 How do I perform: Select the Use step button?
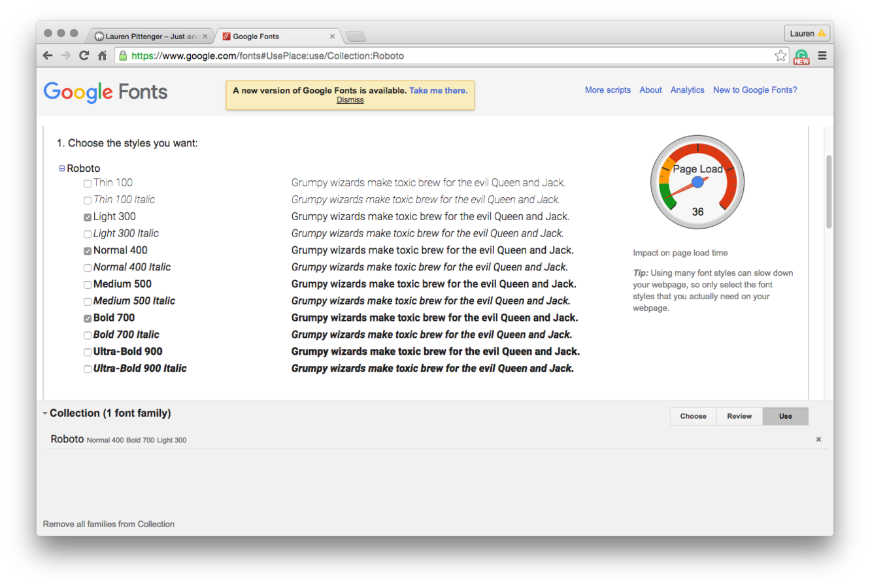pyautogui.click(x=786, y=416)
